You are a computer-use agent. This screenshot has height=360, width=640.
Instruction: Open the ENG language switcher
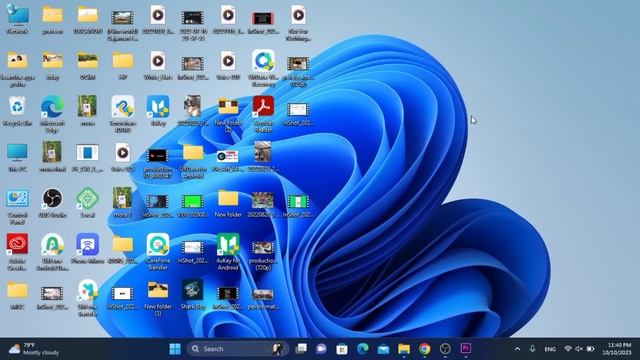[x=550, y=349]
